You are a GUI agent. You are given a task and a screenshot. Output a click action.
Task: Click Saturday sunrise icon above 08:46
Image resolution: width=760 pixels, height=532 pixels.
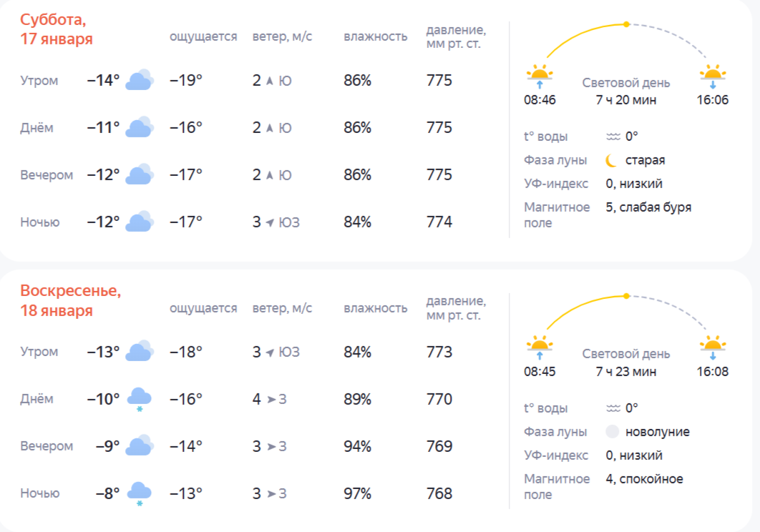click(540, 75)
